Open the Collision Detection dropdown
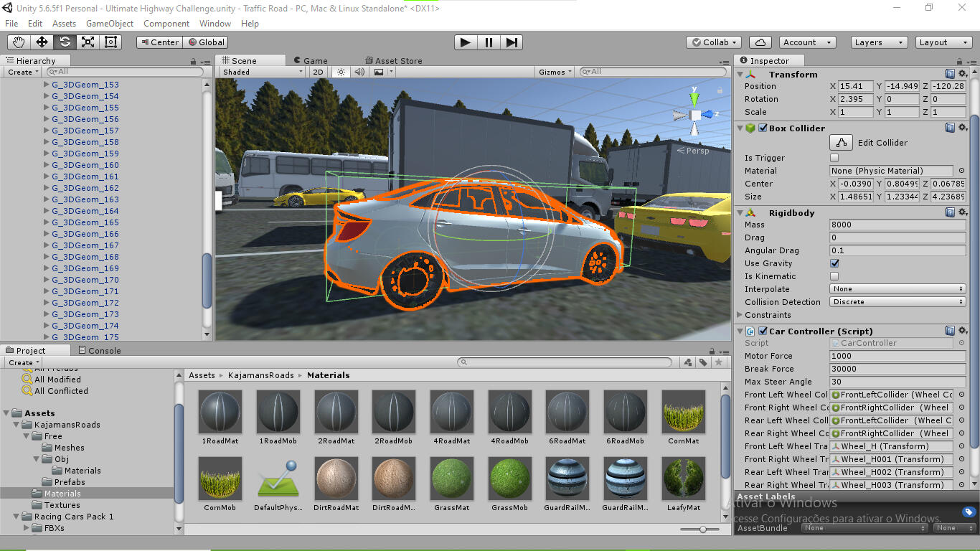This screenshot has width=980, height=551. [x=896, y=302]
